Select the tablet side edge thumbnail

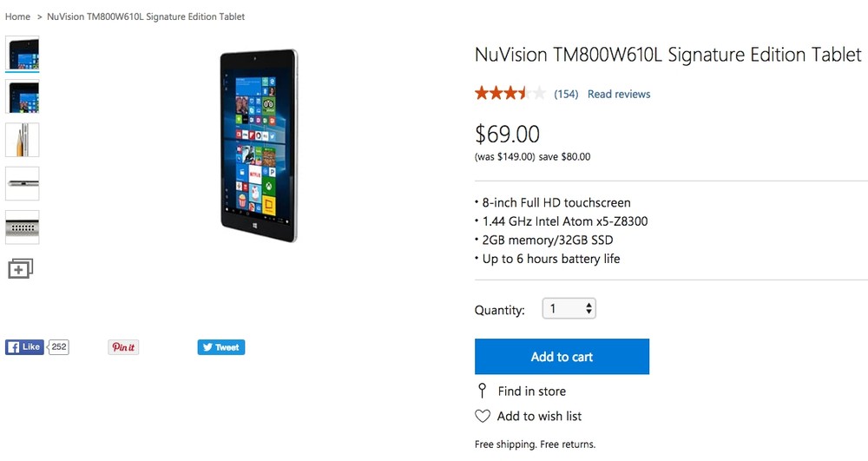(23, 183)
